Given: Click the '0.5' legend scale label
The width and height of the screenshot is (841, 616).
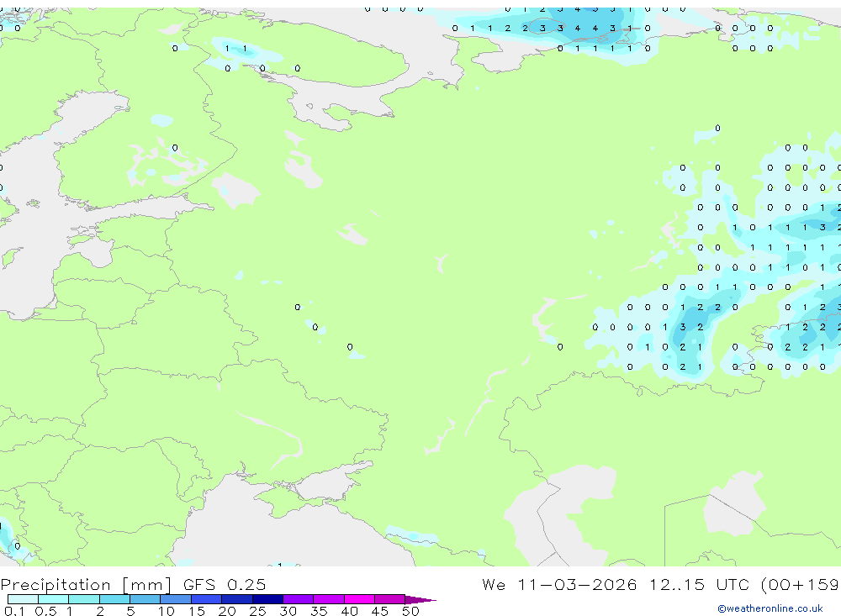Looking at the screenshot, I should tap(45, 611).
